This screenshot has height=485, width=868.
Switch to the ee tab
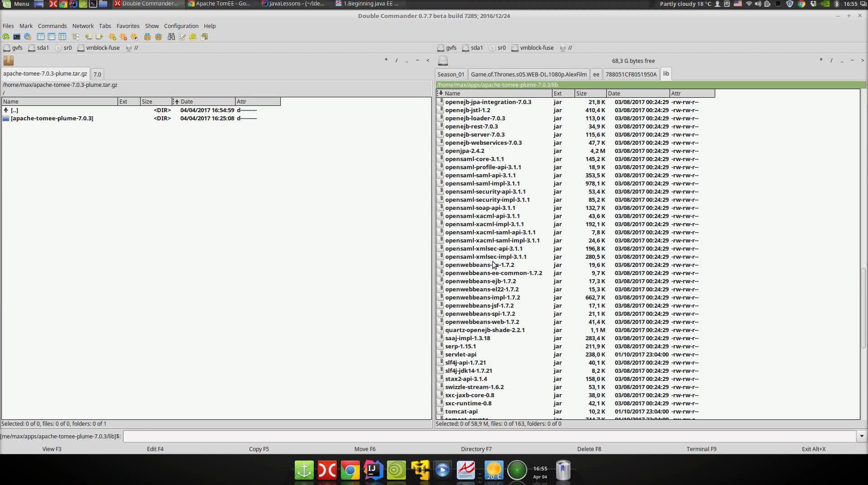[x=596, y=74]
